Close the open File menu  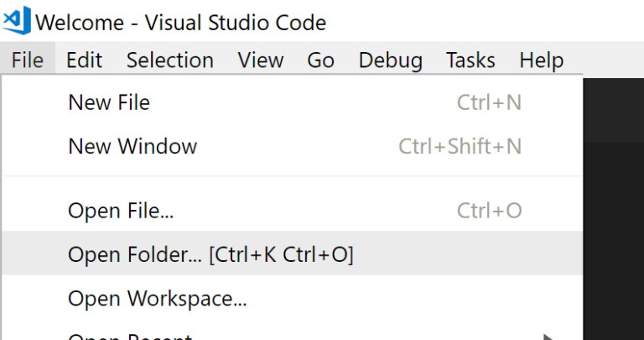[x=28, y=60]
